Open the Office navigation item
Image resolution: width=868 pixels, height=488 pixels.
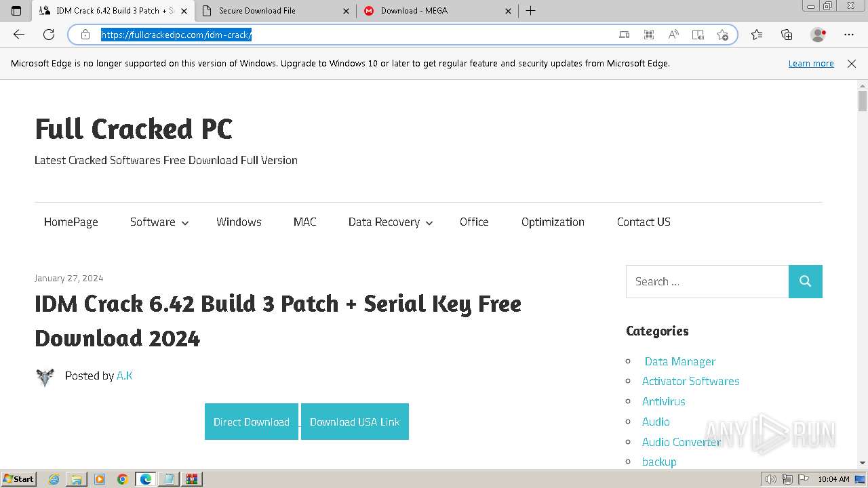474,222
